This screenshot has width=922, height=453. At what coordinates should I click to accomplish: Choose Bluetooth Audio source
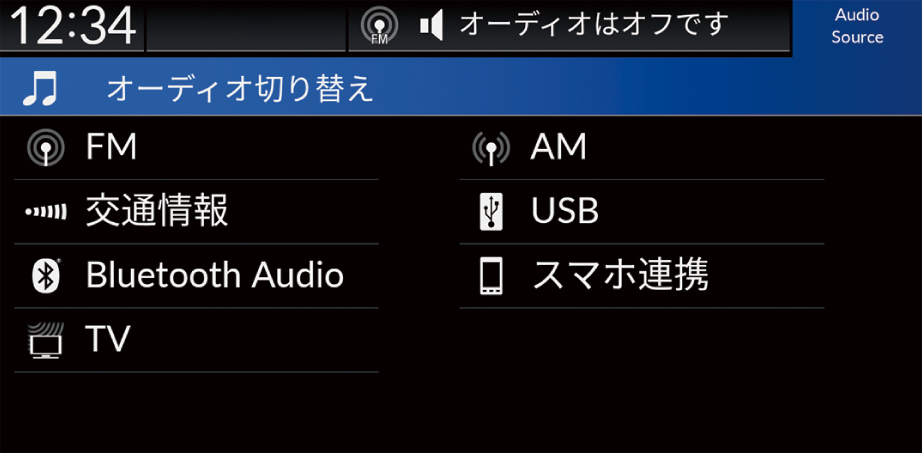pyautogui.click(x=196, y=276)
